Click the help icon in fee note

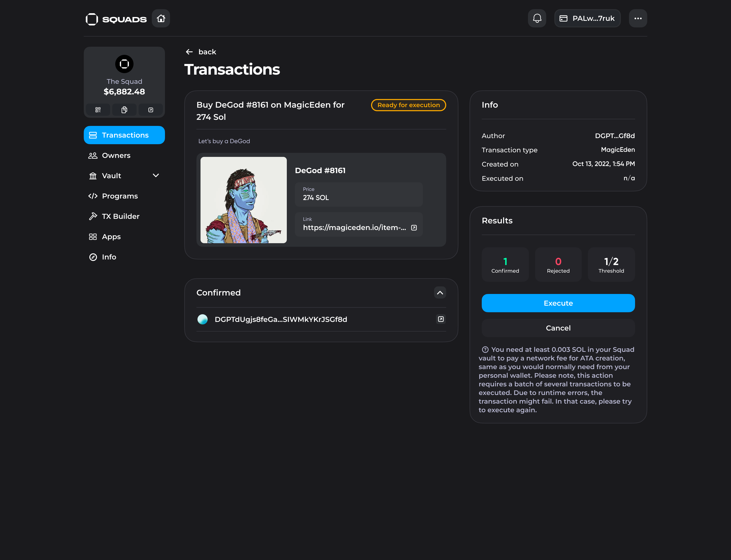point(485,350)
